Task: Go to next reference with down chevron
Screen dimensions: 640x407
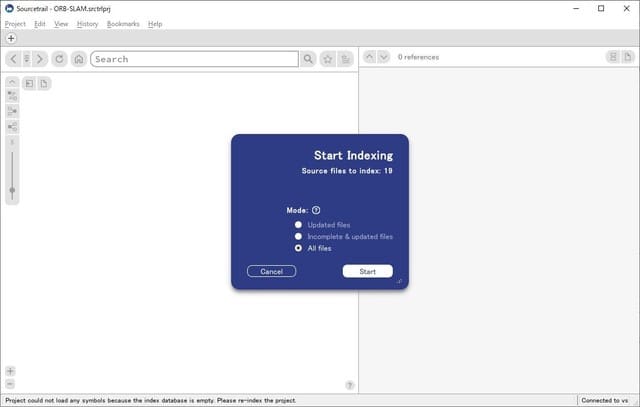Action: (384, 57)
